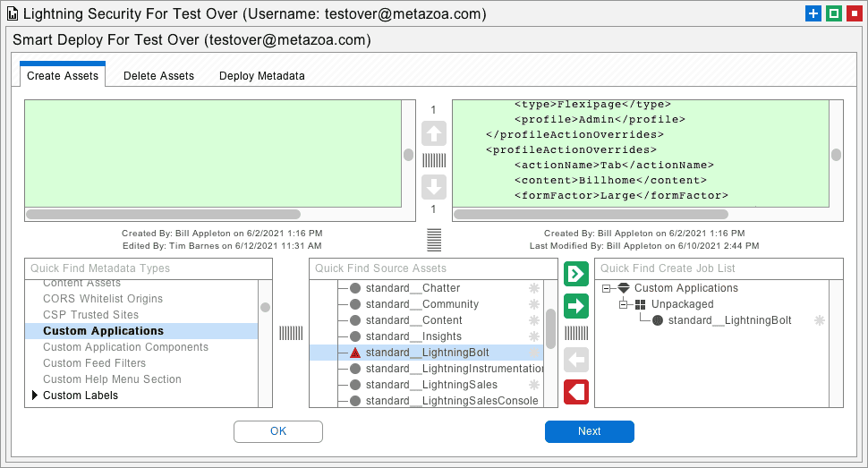This screenshot has height=468, width=868.
Task: Click the blue plus window button
Action: pyautogui.click(x=813, y=13)
